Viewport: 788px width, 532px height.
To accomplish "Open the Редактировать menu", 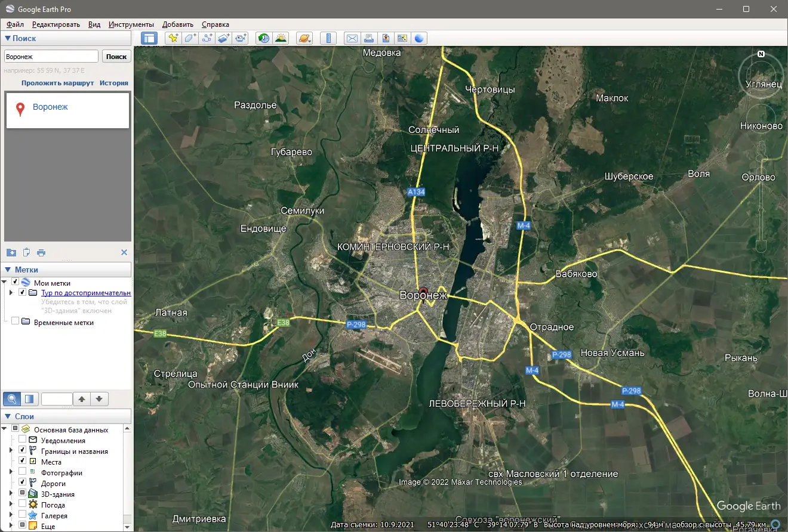I will tap(56, 24).
